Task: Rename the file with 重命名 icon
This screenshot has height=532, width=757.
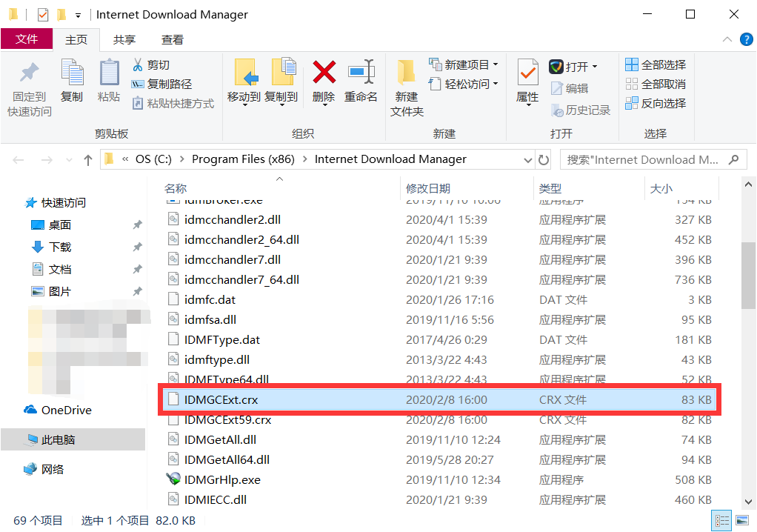Action: pyautogui.click(x=361, y=81)
